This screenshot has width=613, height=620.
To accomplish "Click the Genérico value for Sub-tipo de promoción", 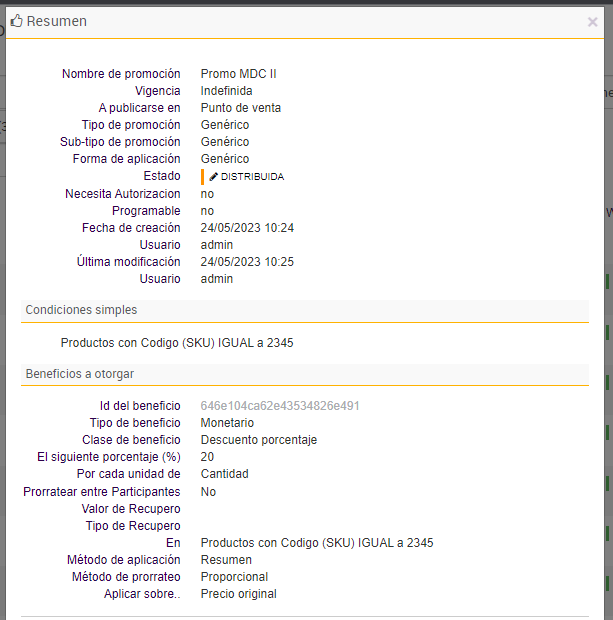I will click(225, 142).
